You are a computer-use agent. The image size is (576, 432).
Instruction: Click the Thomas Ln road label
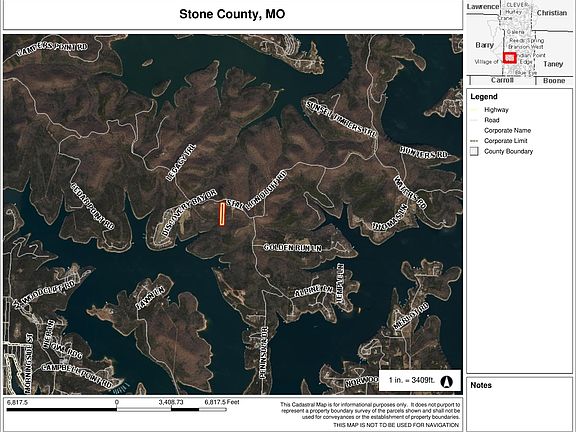[389, 217]
